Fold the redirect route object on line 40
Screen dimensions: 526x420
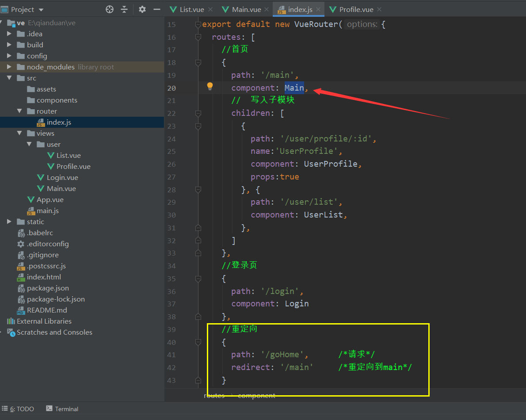coord(198,342)
